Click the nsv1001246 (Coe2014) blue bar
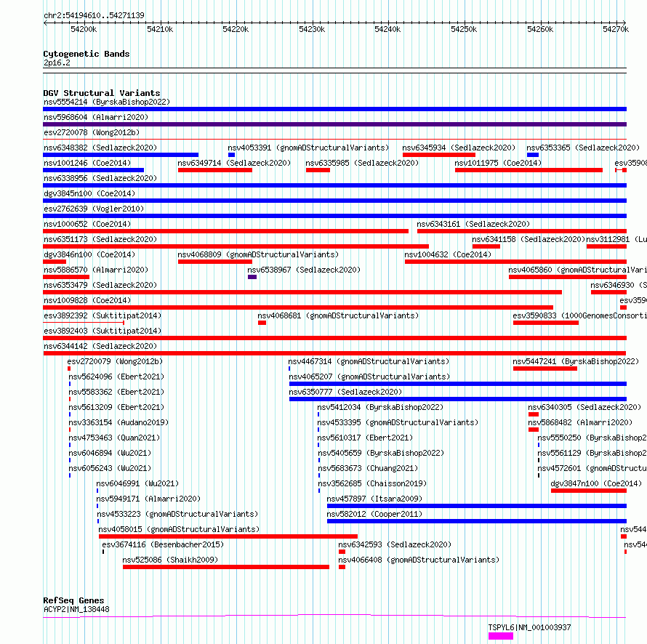Screen dimensions: 647x644 tap(93, 170)
